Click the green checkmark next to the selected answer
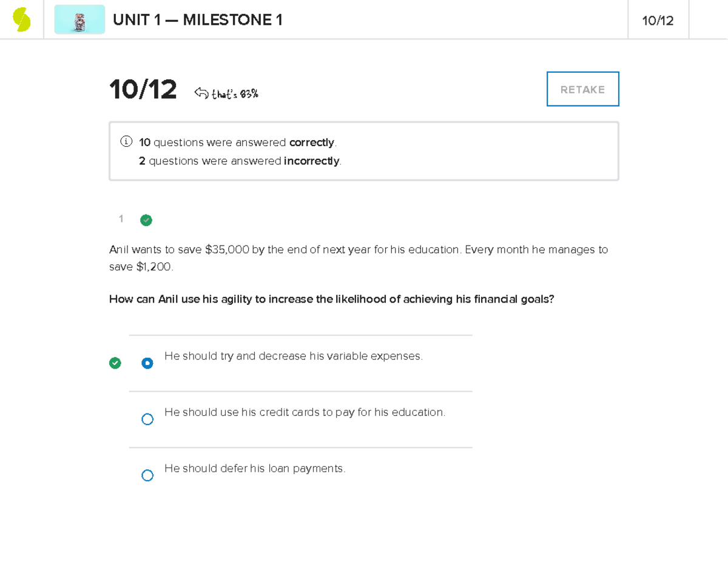This screenshot has height=562, width=728. tap(115, 363)
